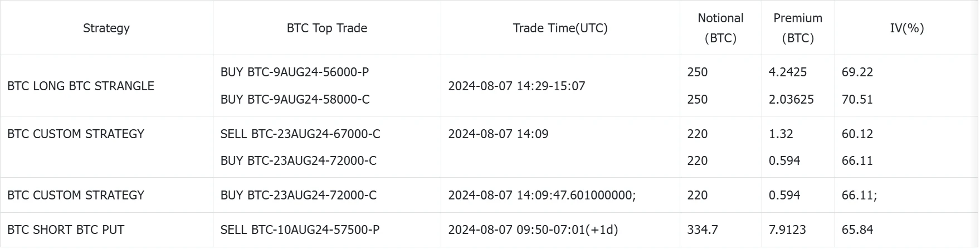Click SELL BTC-10AUG24-57500-P trade entry
980x249 pixels.
(300, 230)
